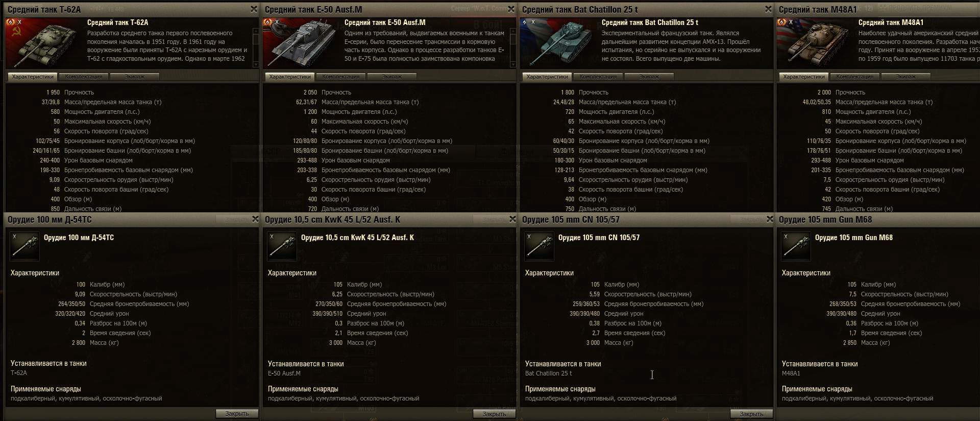Image resolution: width=980 pixels, height=421 pixels.
Task: Close the Bat Chatillon 25 t window
Action: [768, 9]
